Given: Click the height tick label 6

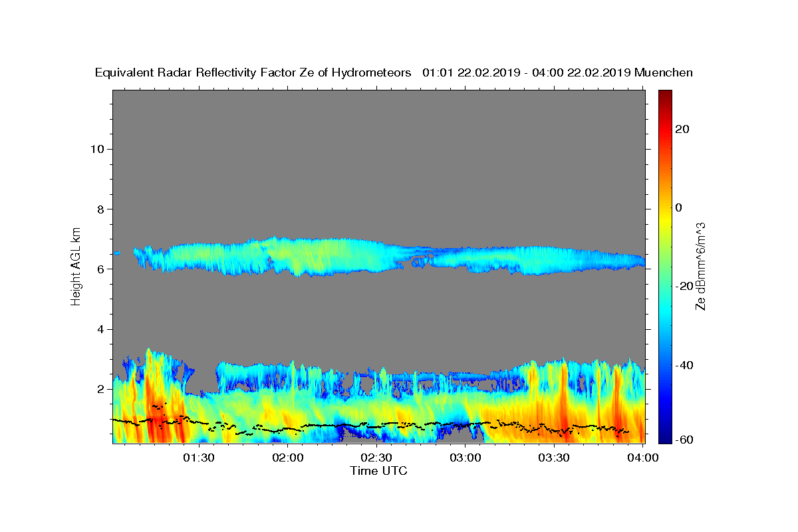Looking at the screenshot, I should [100, 269].
